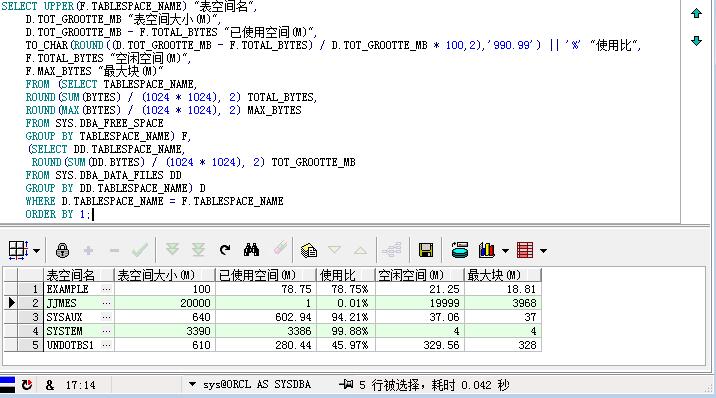The height and width of the screenshot is (398, 716).
Task: Click the 17:14 cursor position in status bar
Action: pos(81,385)
